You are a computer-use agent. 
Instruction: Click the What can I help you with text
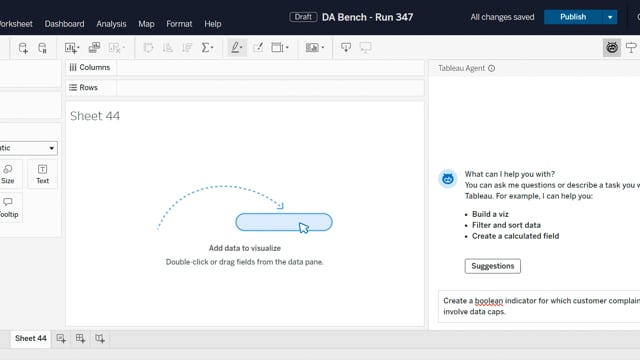tap(510, 174)
